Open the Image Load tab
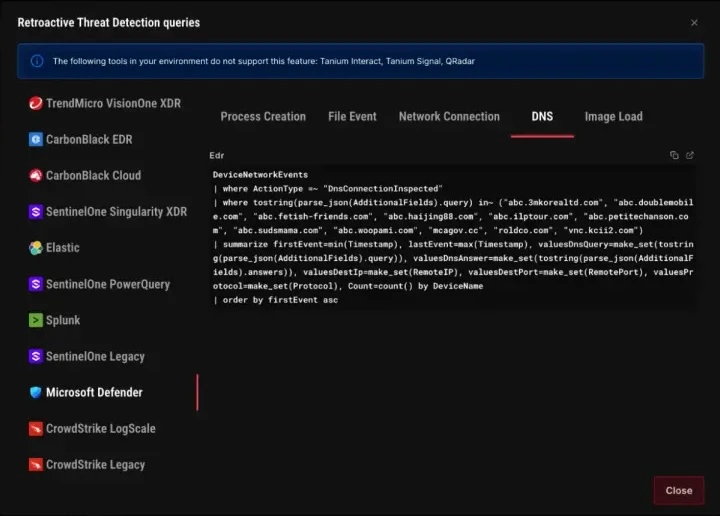 613,117
